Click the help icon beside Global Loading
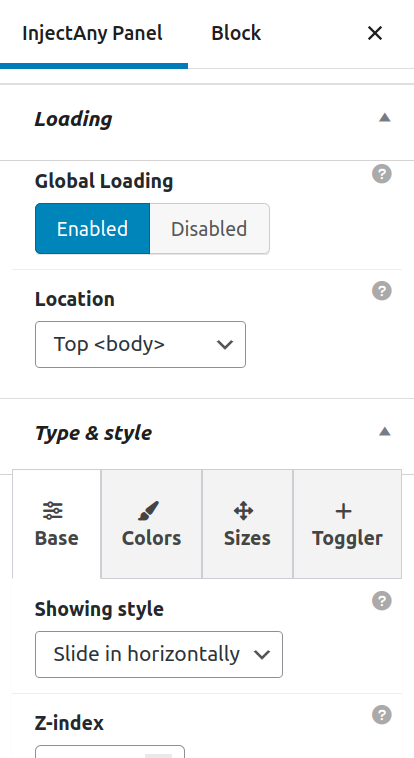414x758 pixels. pos(382,174)
